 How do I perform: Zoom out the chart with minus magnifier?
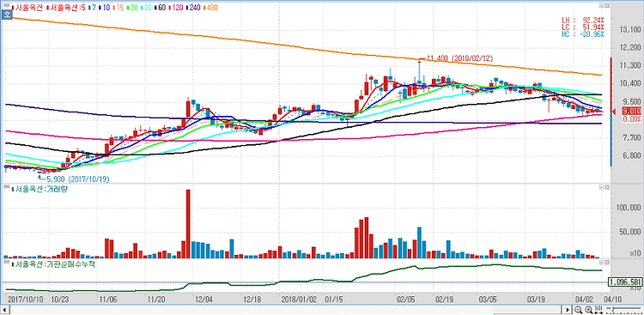pyautogui.click(x=578, y=309)
